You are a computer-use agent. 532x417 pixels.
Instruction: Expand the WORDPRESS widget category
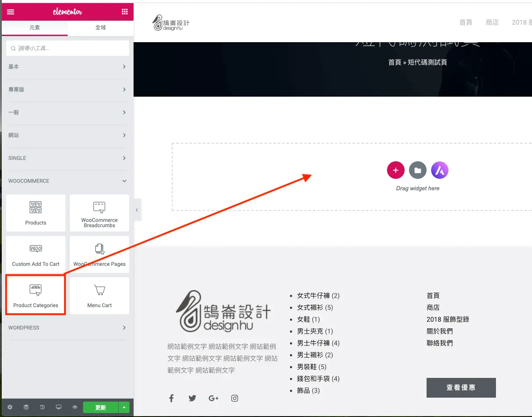coord(68,328)
